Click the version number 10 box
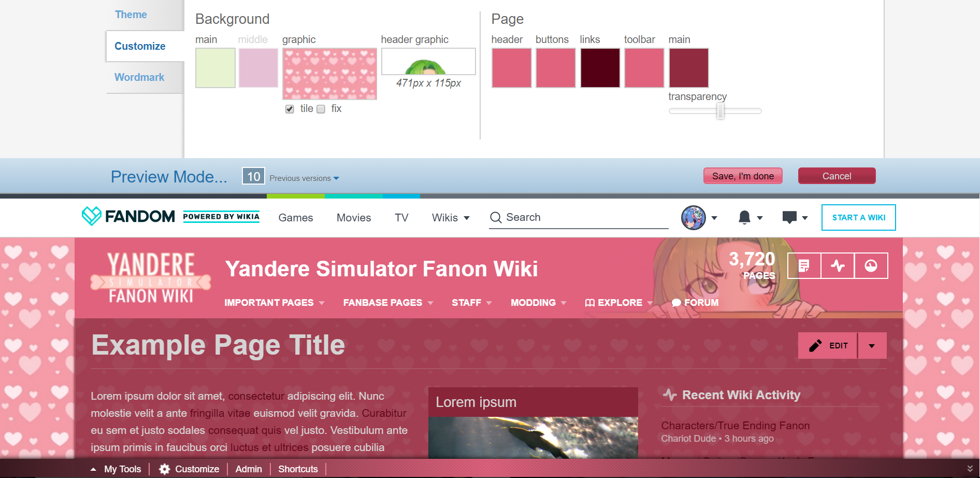The height and width of the screenshot is (478, 980). pos(253,176)
